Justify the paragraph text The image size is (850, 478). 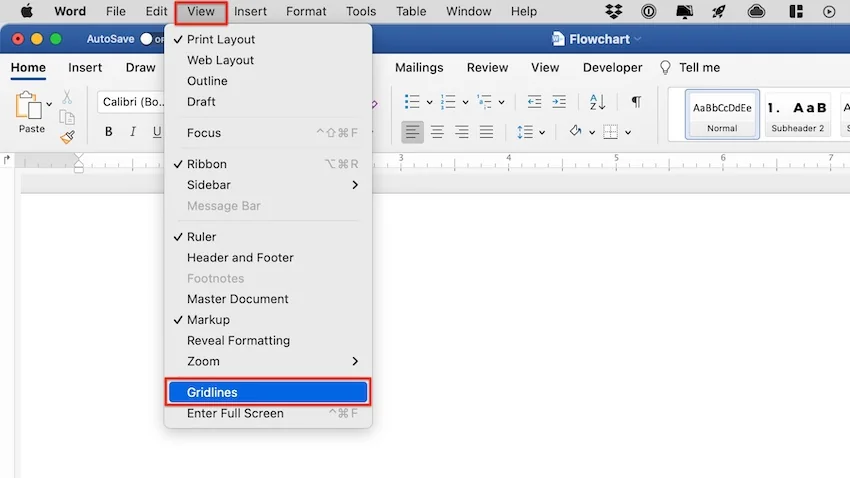[x=486, y=132]
